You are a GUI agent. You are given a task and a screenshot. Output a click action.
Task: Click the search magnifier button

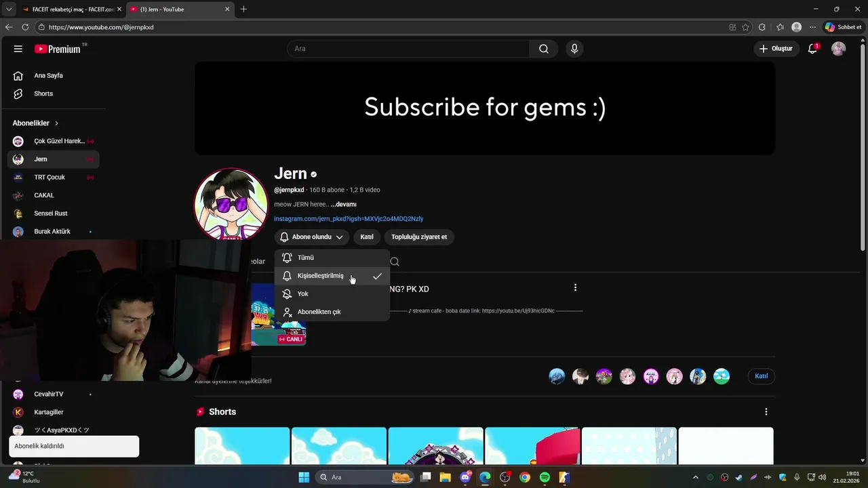pos(544,49)
